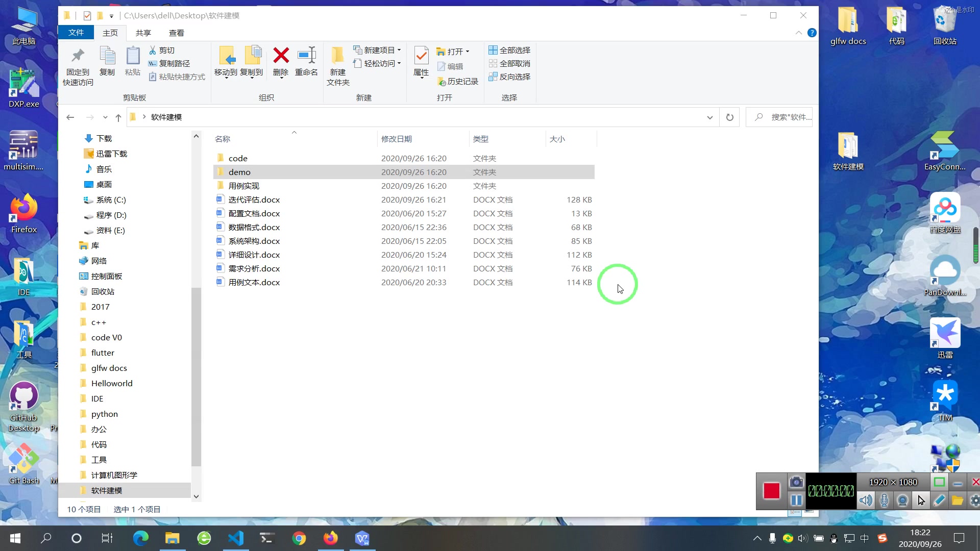
Task: Click the Refresh button beside address bar
Action: (x=730, y=117)
